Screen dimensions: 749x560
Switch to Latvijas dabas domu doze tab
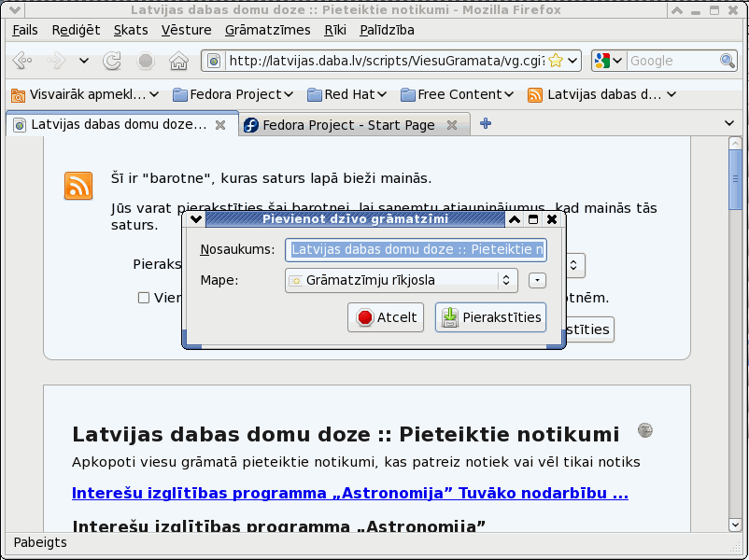coord(119,125)
